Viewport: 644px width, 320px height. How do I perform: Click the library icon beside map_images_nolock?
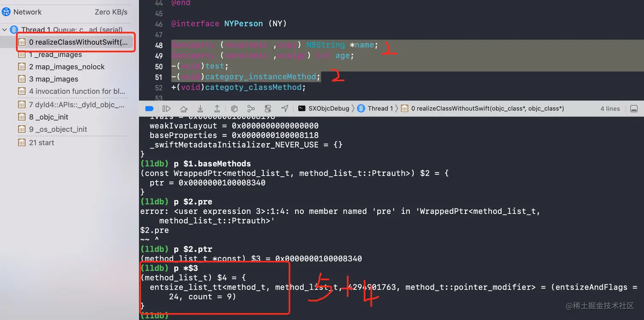pos(22,67)
